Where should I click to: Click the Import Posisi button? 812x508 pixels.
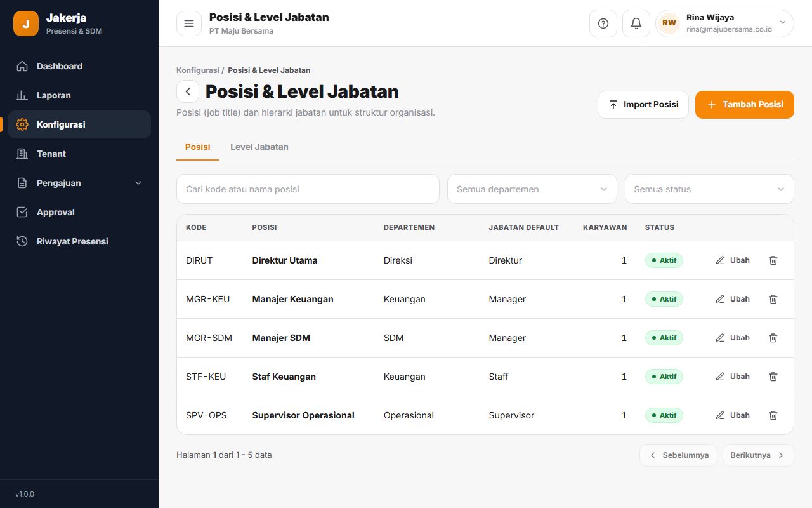[643, 105]
